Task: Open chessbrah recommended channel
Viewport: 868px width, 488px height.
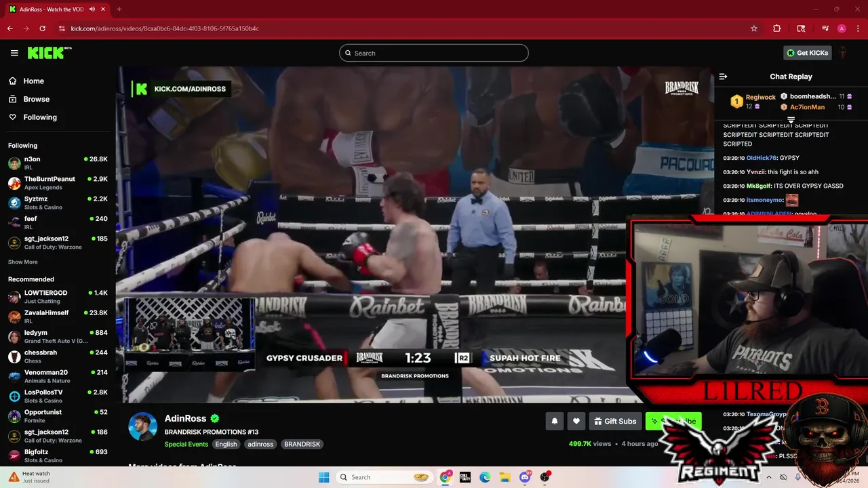Action: [x=58, y=357]
